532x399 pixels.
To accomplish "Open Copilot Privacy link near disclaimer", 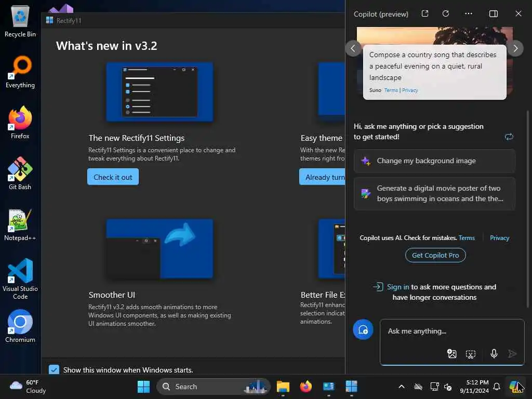I will (x=499, y=238).
